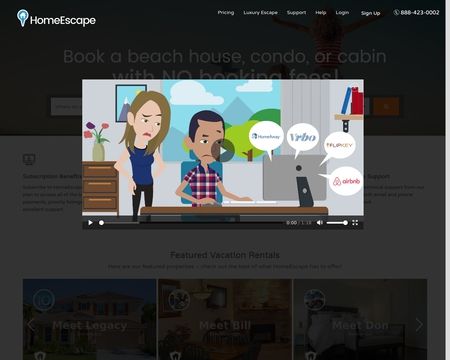This screenshot has height=360, width=450.
Task: Open the Login page
Action: coord(342,13)
